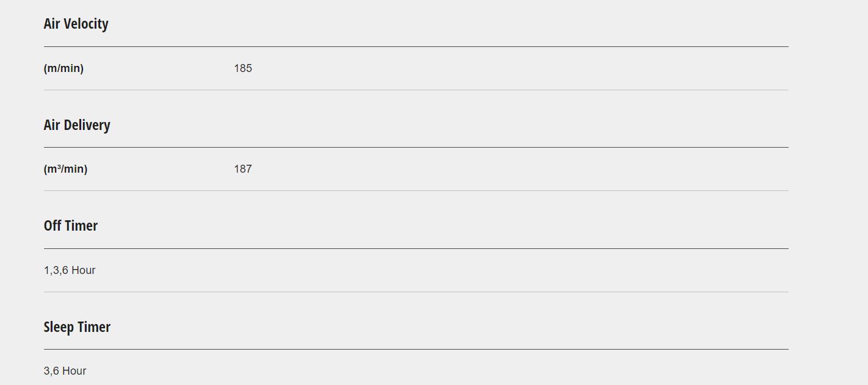
Task: Click the dark divider under Air Delivery heading
Action: click(416, 147)
